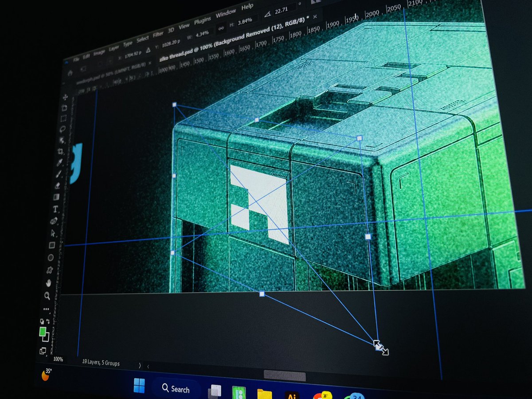Toggle relative positioning triangle between X and Y
Viewport: 532px width, 399px height.
tap(149, 50)
